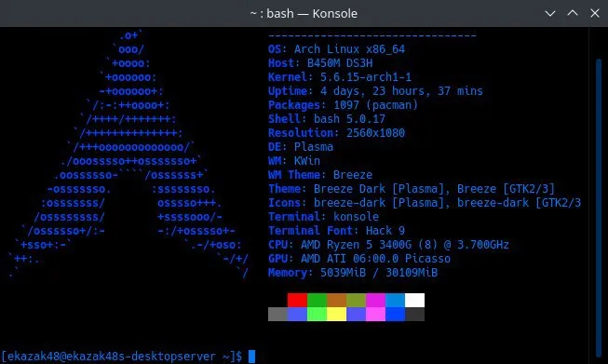Click the window title '~ : bash — Konsole'
Image resolution: width=608 pixels, height=364 pixels.
point(304,14)
